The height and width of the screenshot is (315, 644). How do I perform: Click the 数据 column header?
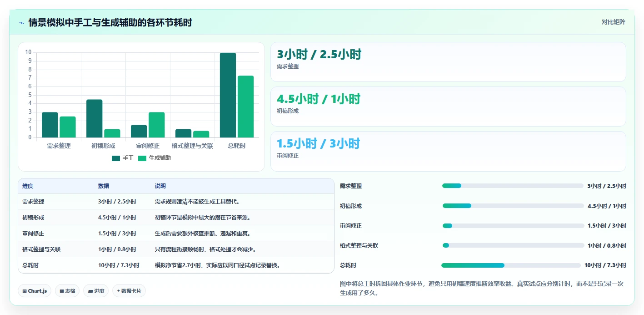point(104,186)
